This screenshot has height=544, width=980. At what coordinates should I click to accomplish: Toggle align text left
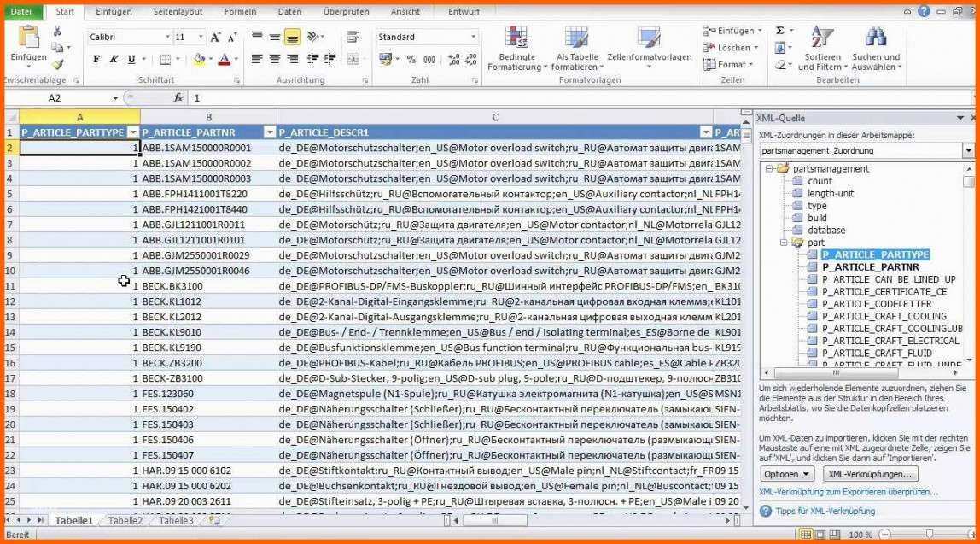pyautogui.click(x=257, y=60)
